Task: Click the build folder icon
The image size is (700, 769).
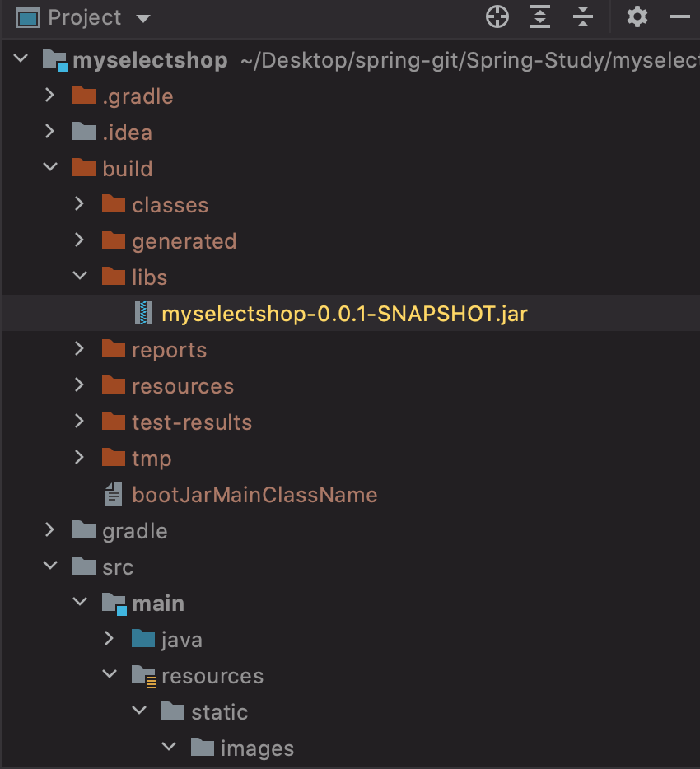Action: tap(83, 168)
